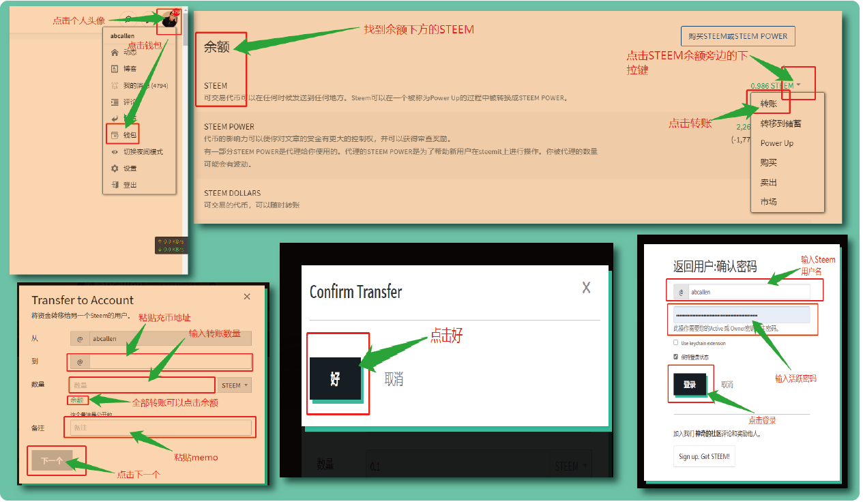
Task: Choose 转账 in the STEEM dropdown
Action: tap(769, 104)
